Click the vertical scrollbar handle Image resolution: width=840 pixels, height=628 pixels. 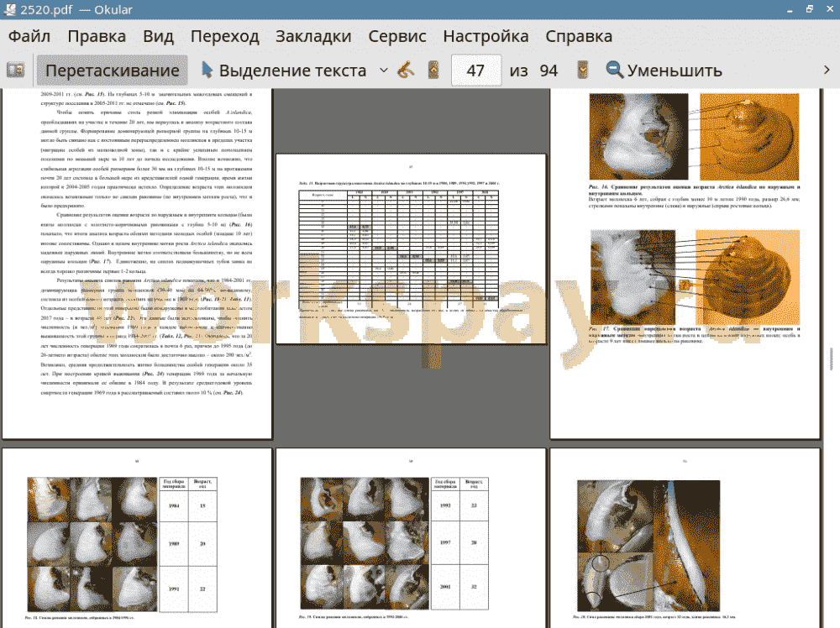point(832,358)
